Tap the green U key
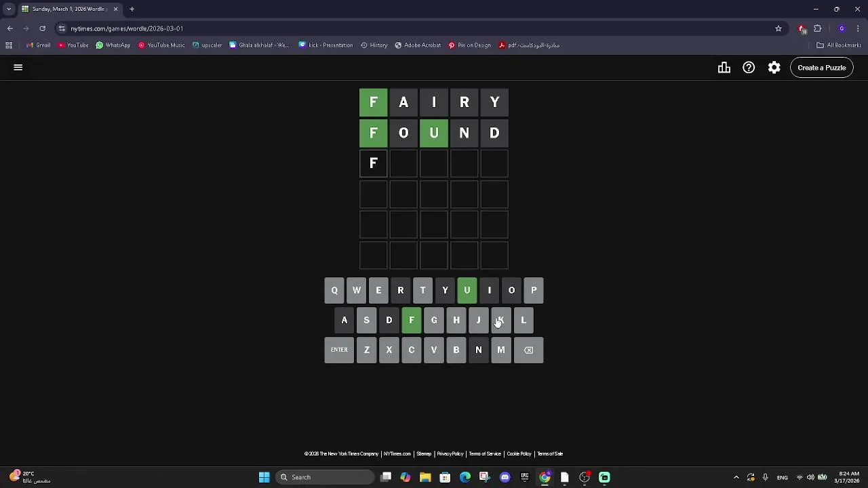The image size is (868, 488). 467,291
